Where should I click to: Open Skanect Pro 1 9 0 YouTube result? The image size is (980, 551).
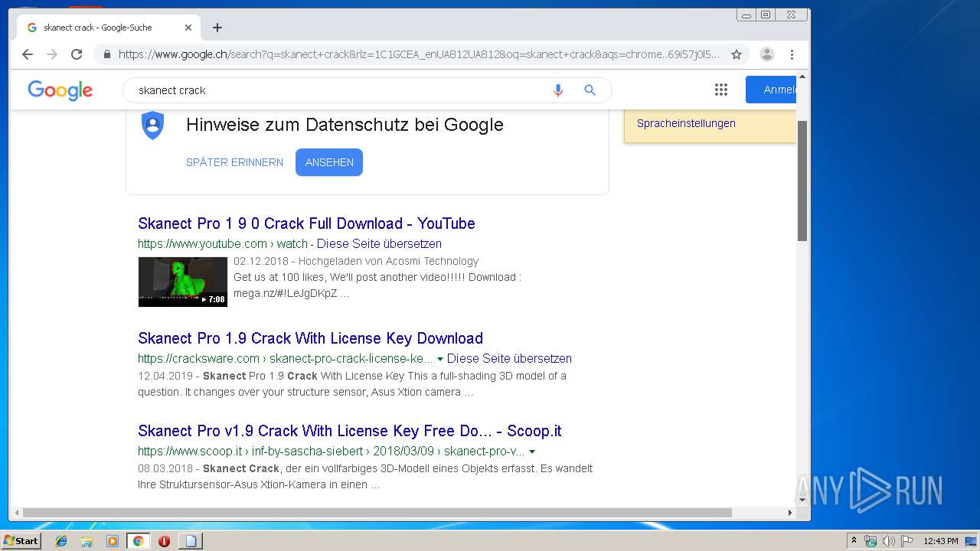coord(306,223)
